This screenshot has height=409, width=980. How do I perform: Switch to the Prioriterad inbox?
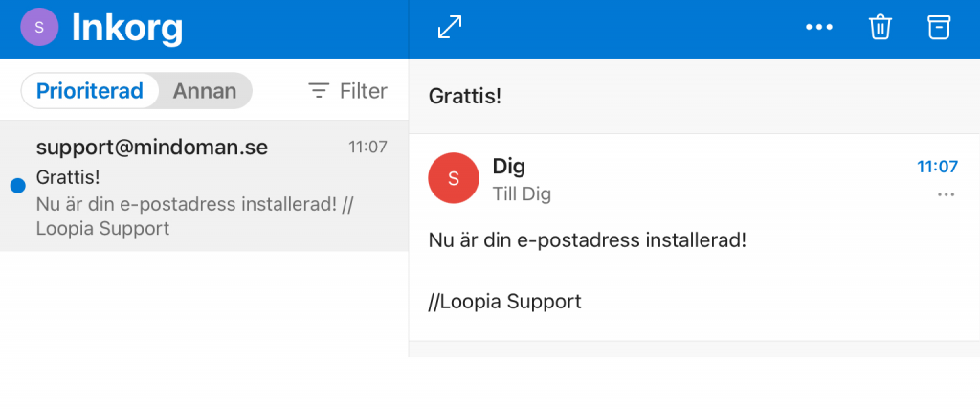pyautogui.click(x=90, y=91)
